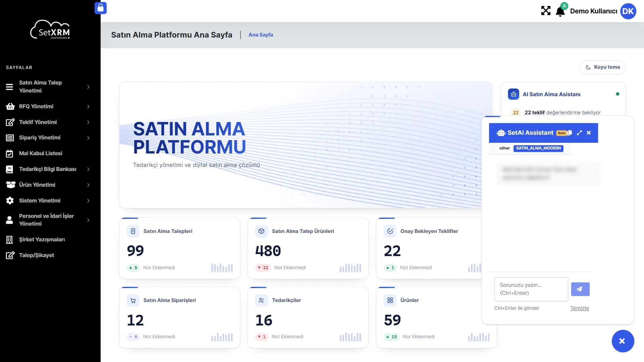This screenshot has width=644, height=362.
Task: Focus the Sorunuzu yazın input field
Action: tap(531, 289)
